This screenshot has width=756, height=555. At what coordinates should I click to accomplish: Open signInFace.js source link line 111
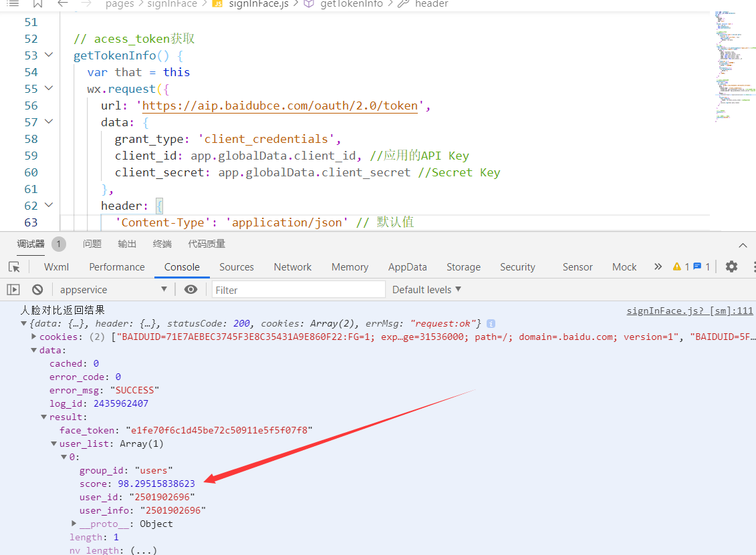689,311
